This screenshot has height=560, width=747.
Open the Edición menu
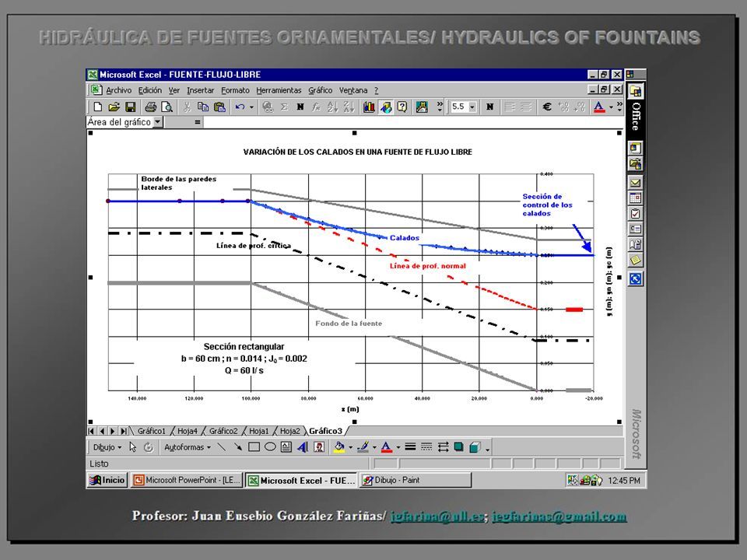[150, 90]
